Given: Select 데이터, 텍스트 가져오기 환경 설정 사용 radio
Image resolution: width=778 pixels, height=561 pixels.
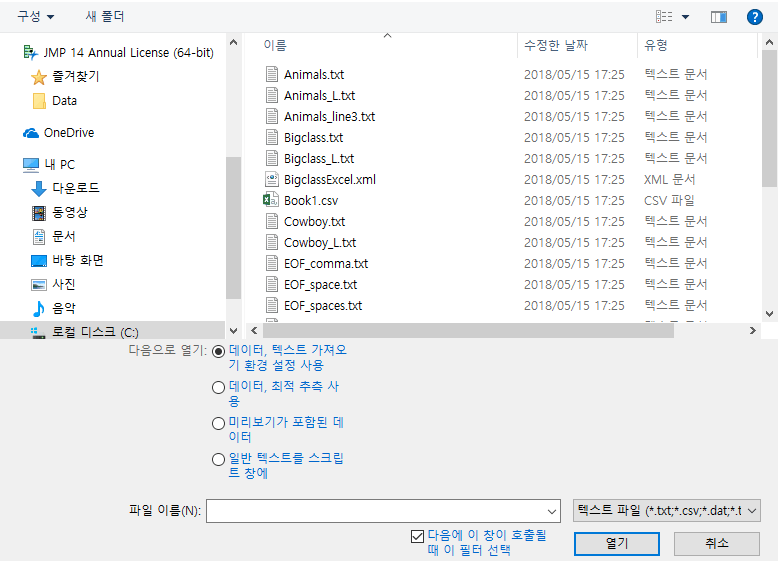Looking at the screenshot, I should pyautogui.click(x=218, y=352).
